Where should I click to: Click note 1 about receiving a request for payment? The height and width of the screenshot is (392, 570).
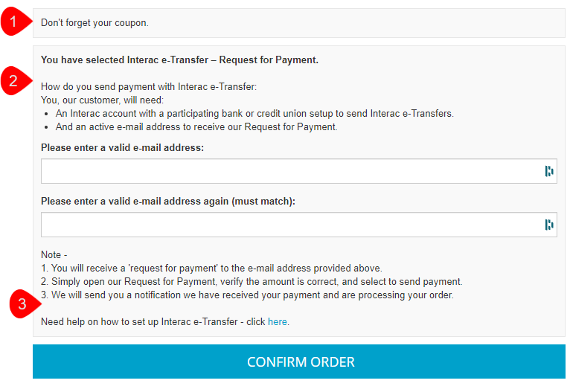(211, 269)
